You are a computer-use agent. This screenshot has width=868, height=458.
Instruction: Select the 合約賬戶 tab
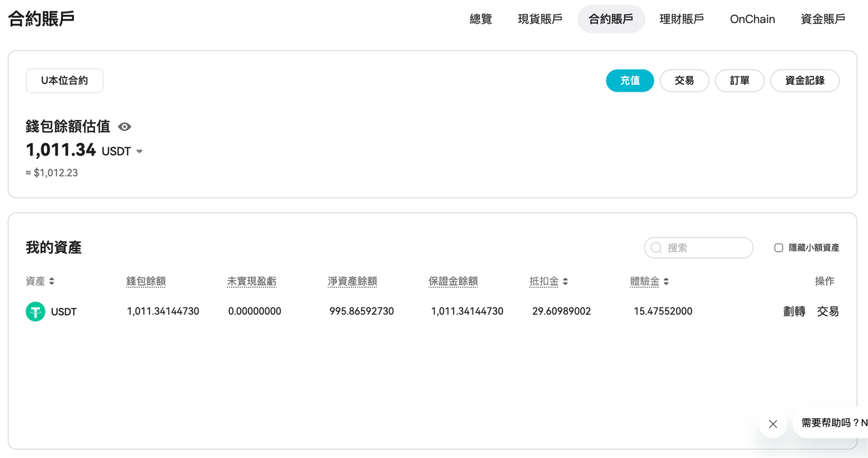coord(611,19)
